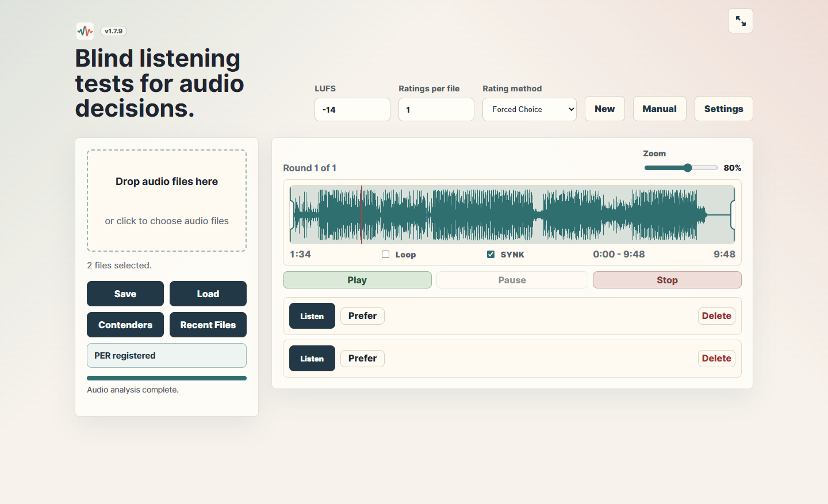Adjust the Zoom slider handle
The height and width of the screenshot is (504, 828).
(x=688, y=168)
